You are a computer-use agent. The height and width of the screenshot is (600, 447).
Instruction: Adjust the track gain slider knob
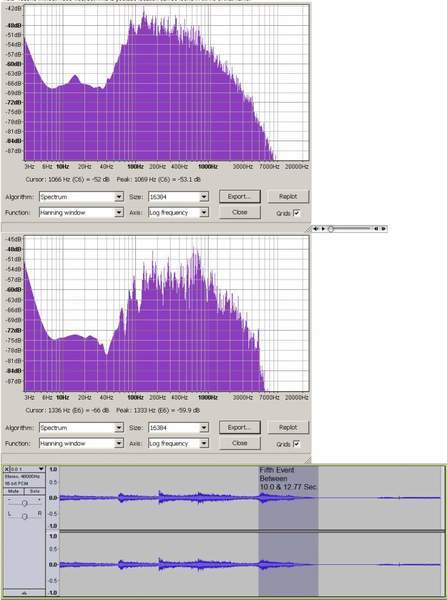click(x=24, y=503)
